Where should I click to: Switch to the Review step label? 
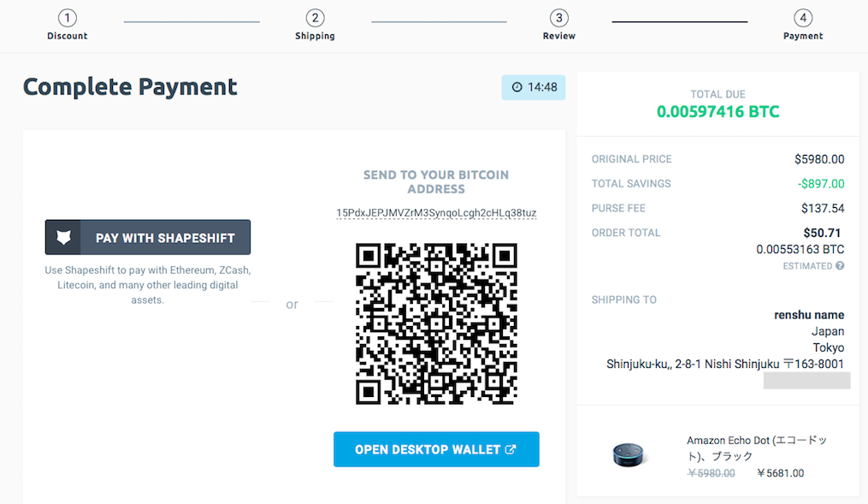click(x=559, y=36)
